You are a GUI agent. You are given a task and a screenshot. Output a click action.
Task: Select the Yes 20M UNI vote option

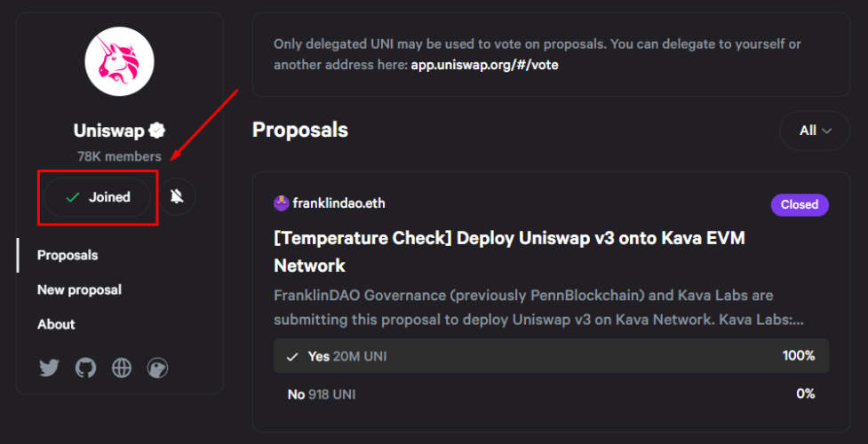click(x=551, y=356)
